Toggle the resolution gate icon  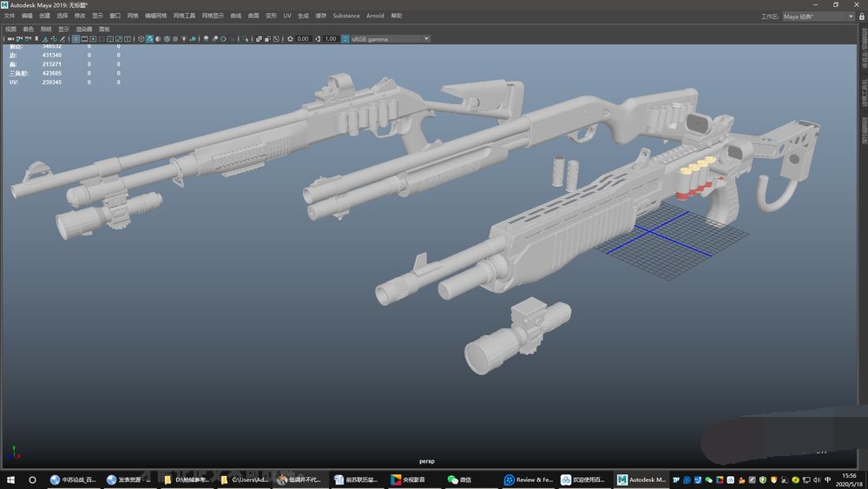[93, 39]
